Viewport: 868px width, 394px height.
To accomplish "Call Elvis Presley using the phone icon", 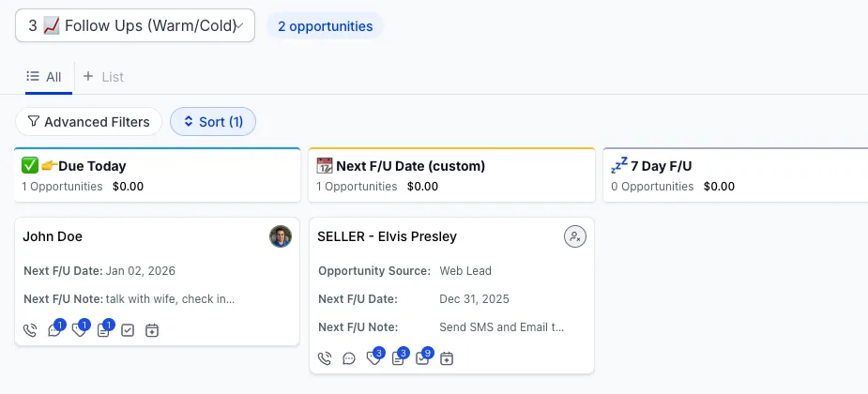I will coord(325,358).
